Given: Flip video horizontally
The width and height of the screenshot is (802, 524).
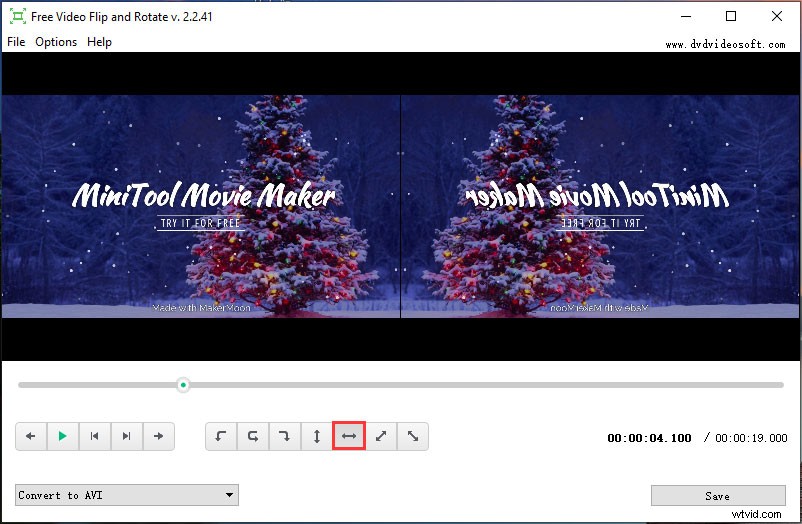Looking at the screenshot, I should [x=349, y=436].
